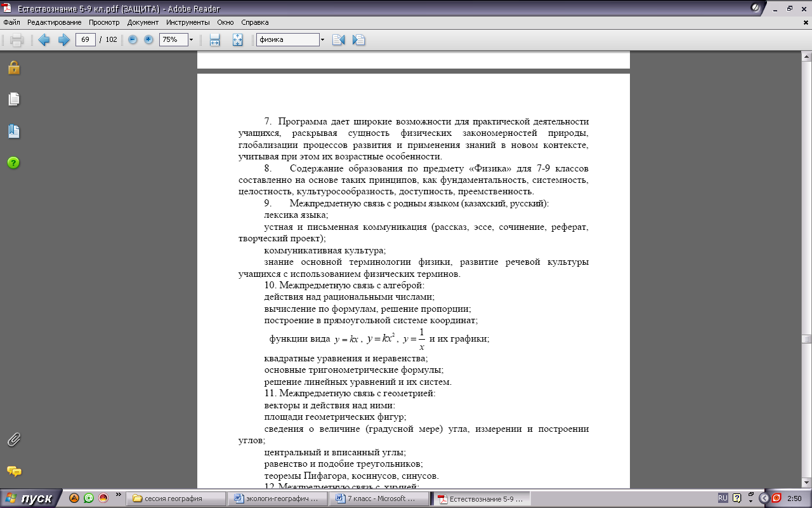Click the green help icon in sidebar
Image resolution: width=812 pixels, height=508 pixels.
tap(14, 163)
